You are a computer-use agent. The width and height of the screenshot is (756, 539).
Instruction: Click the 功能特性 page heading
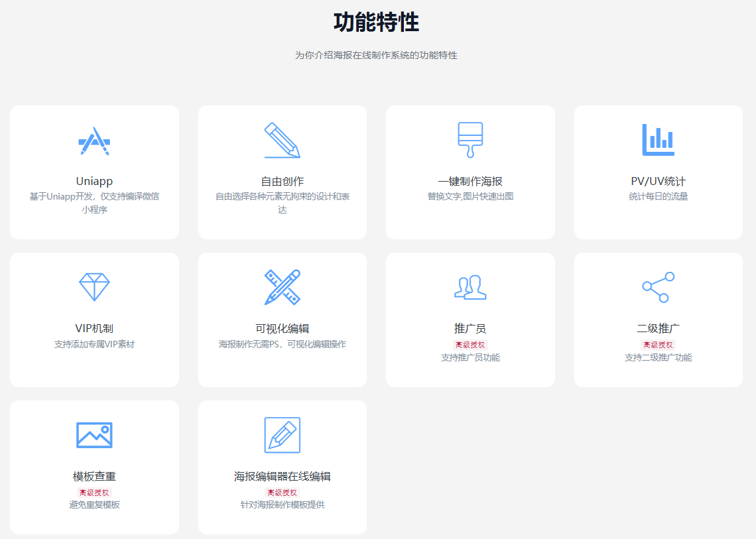(x=376, y=23)
